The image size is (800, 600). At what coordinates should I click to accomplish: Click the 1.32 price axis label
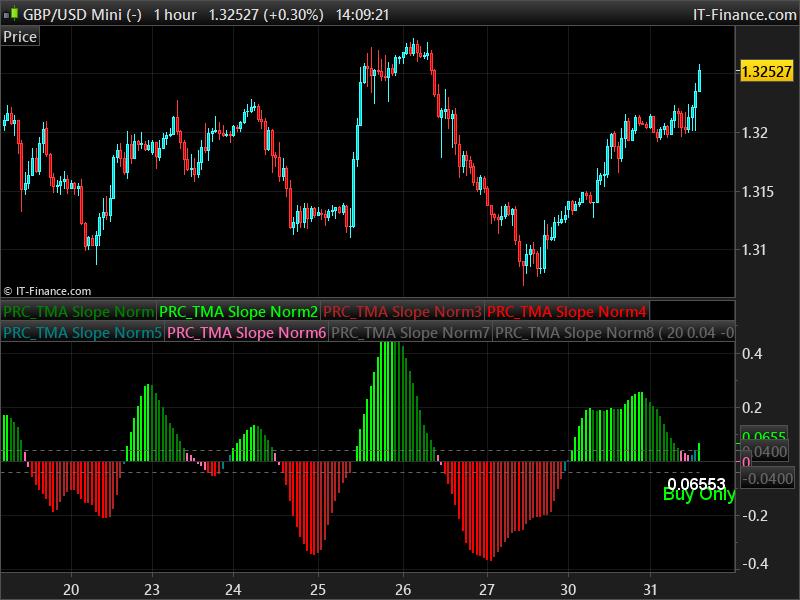754,133
